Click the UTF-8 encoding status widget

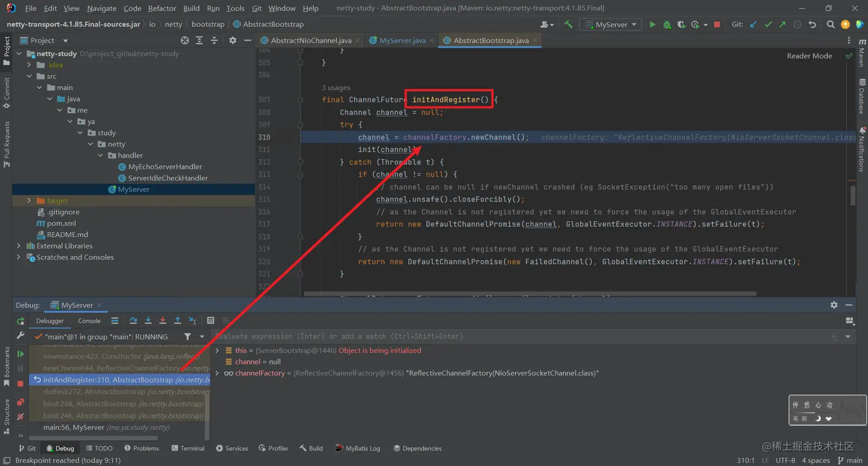tap(785, 460)
